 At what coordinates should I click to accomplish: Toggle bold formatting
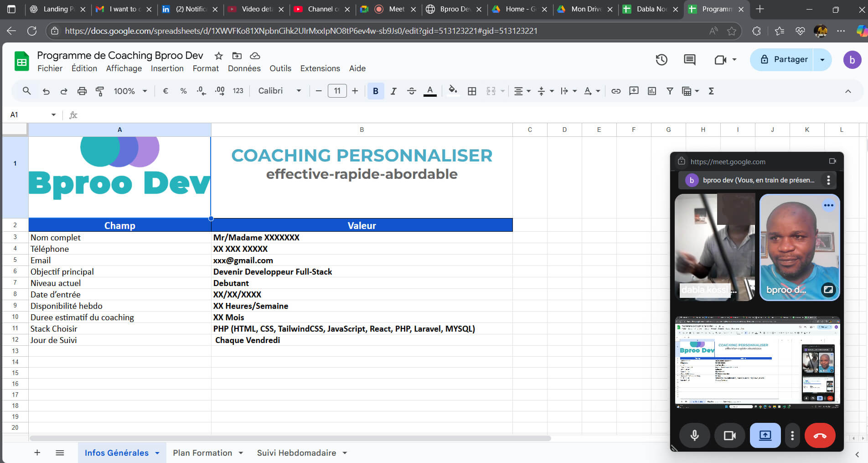point(376,91)
